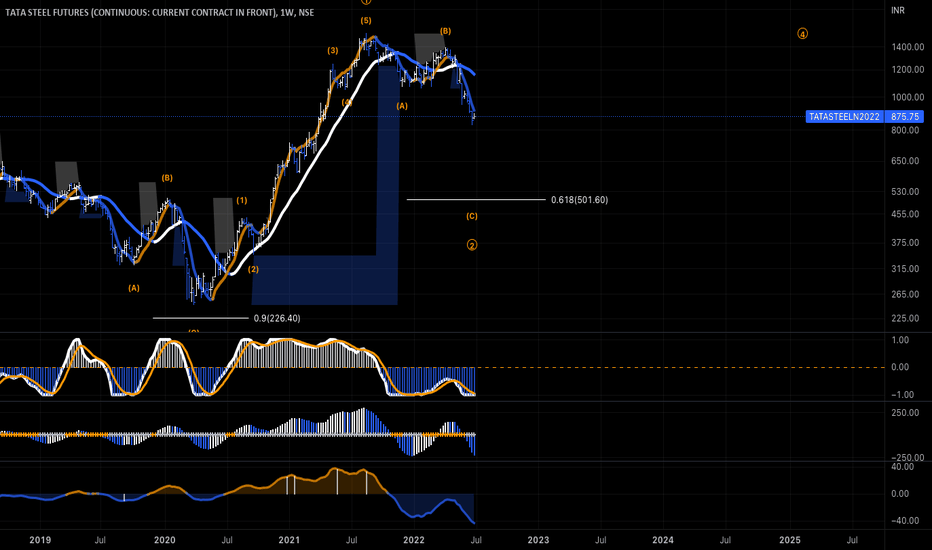Screen dimensions: 932x550
Task: Click the circled 2 wave marker
Action: pyautogui.click(x=472, y=245)
